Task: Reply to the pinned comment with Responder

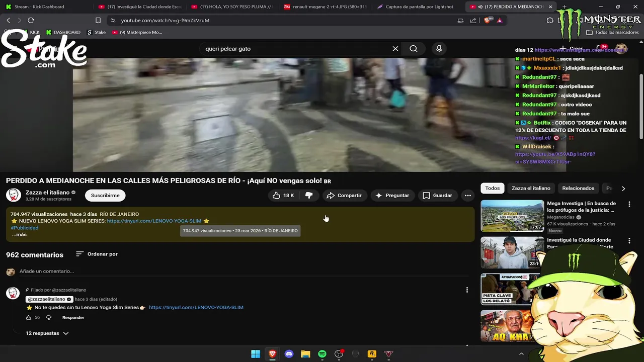Action: (x=73, y=318)
